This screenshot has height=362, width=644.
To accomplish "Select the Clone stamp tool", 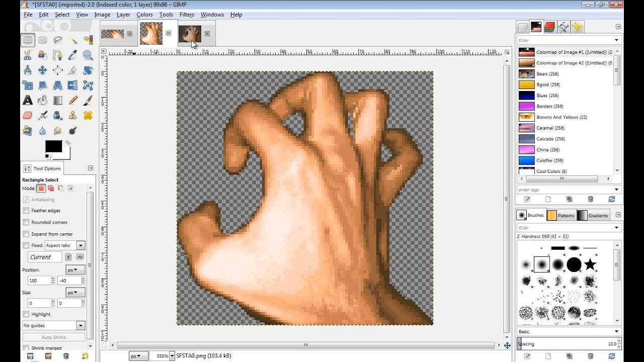I will (x=73, y=116).
